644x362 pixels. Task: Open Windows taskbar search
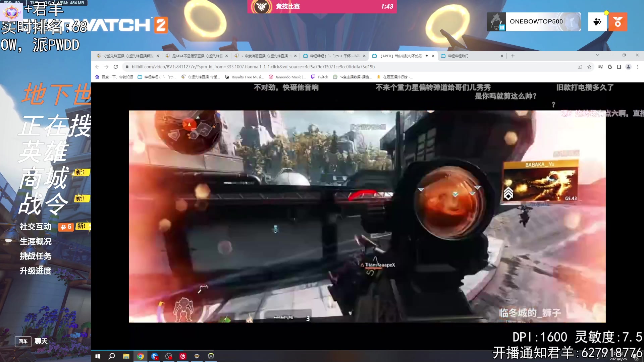(x=112, y=356)
